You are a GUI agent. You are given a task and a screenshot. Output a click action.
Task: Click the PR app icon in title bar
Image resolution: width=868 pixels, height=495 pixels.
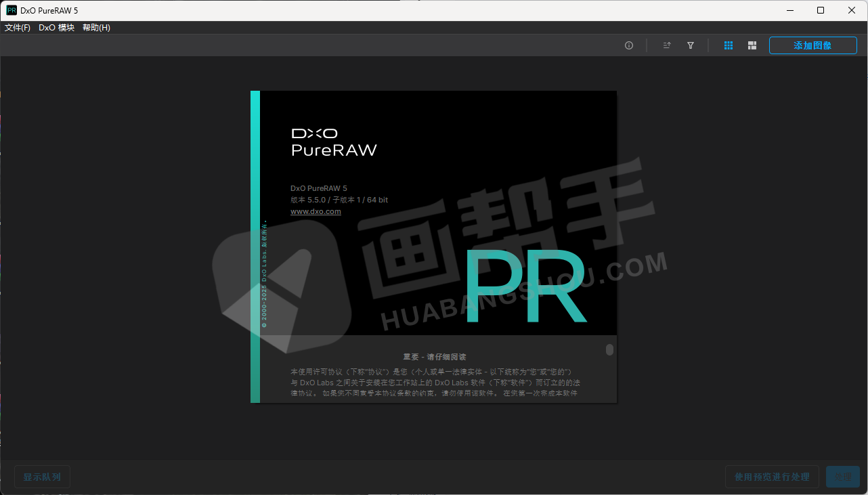click(x=12, y=10)
